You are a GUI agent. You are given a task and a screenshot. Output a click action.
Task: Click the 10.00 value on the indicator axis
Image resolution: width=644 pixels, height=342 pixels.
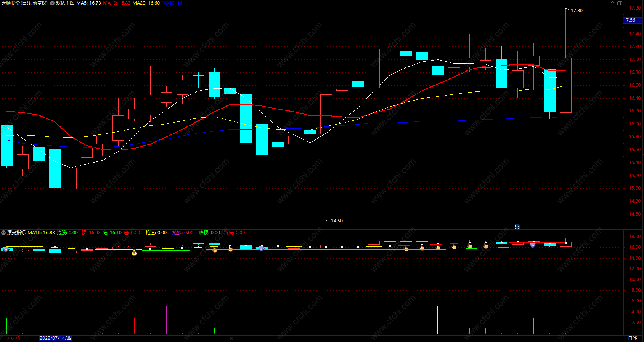point(634,280)
